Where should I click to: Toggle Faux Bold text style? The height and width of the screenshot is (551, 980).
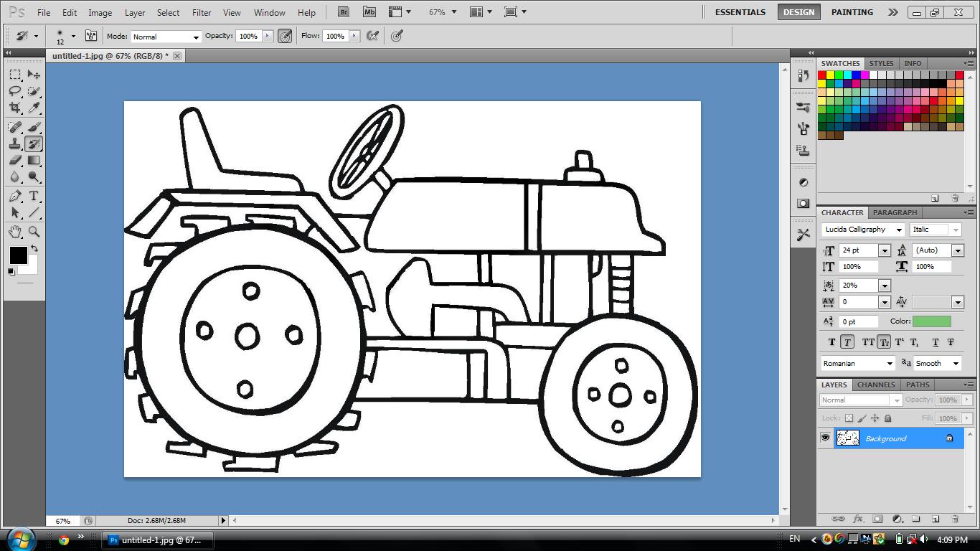tap(832, 342)
